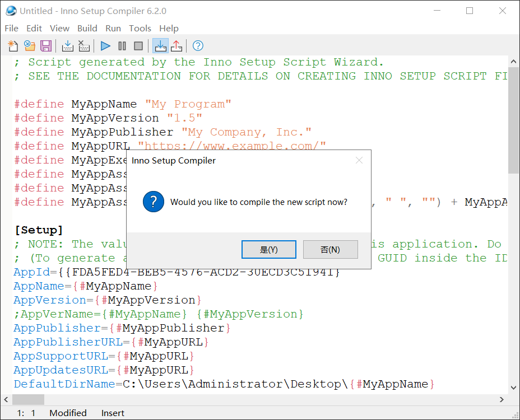520x420 pixels.
Task: Close the Inno Setup Compiler dialog
Action: 359,161
